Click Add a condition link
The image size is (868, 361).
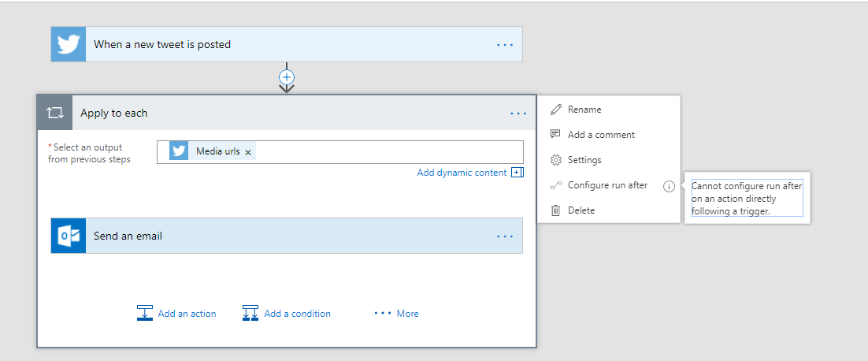[297, 314]
